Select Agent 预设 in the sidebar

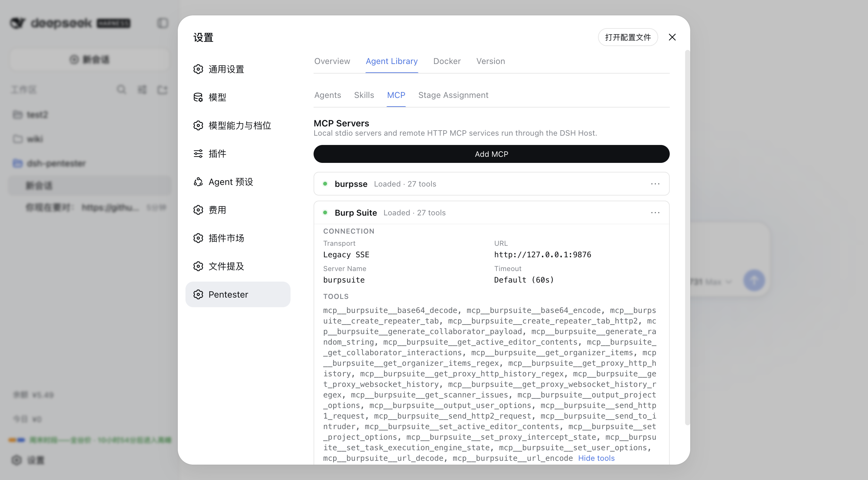238,182
